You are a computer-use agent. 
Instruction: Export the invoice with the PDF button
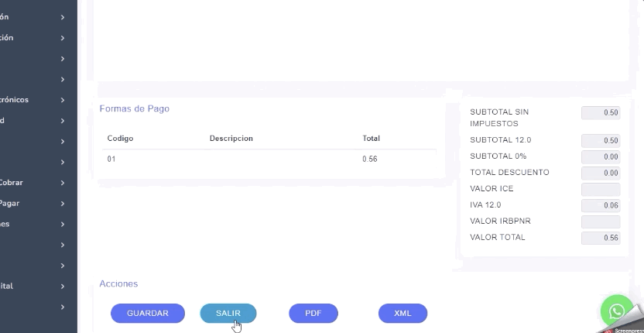[313, 314]
